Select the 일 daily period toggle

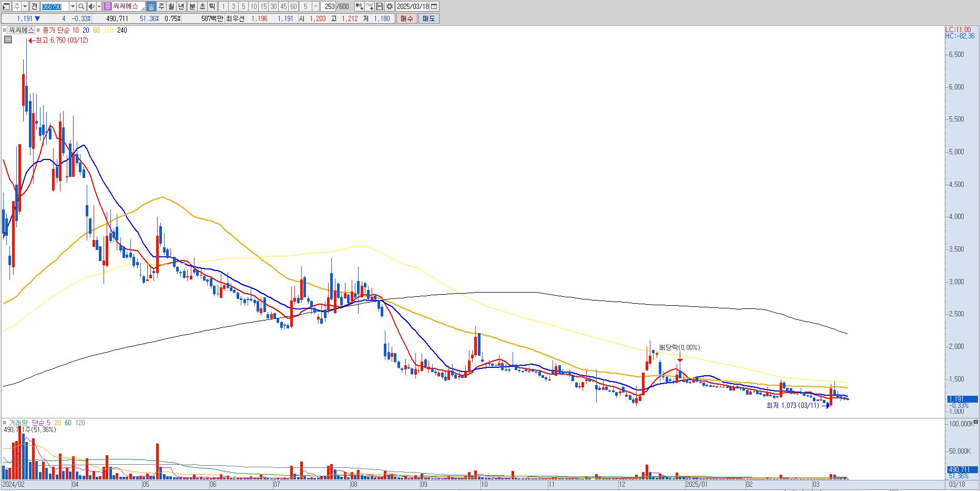[151, 6]
